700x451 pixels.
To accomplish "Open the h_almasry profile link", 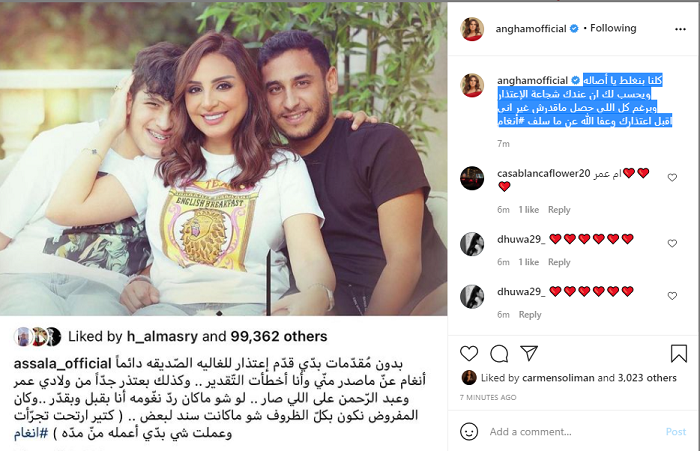I will coord(162,336).
